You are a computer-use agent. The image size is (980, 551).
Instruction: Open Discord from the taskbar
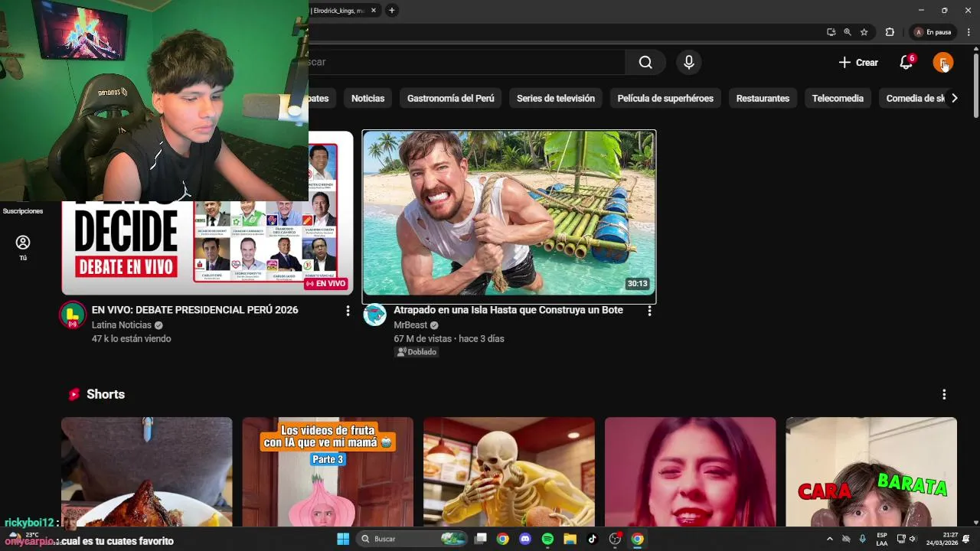[525, 539]
